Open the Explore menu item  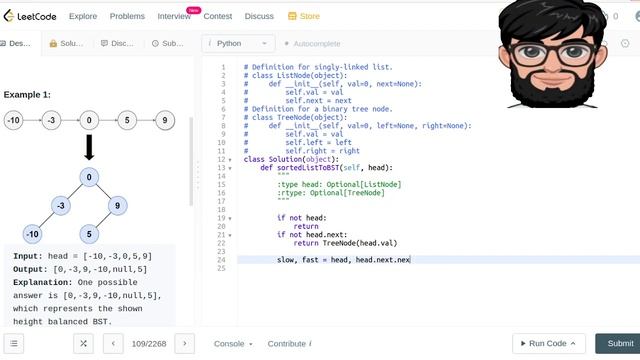[x=83, y=16]
